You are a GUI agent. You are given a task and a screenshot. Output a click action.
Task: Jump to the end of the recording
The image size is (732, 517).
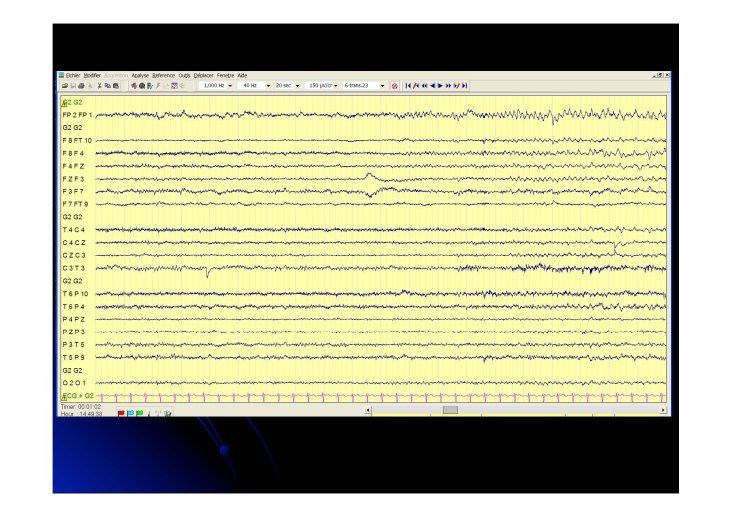point(465,85)
